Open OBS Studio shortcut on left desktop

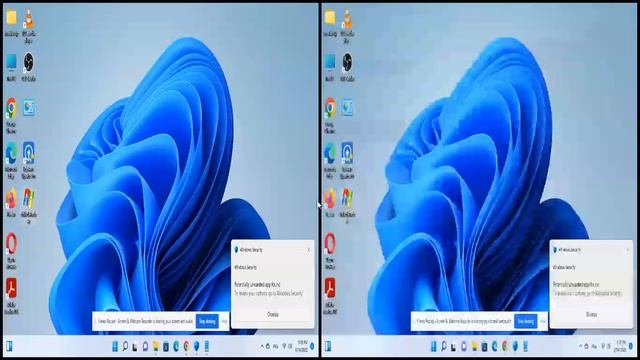tap(29, 62)
